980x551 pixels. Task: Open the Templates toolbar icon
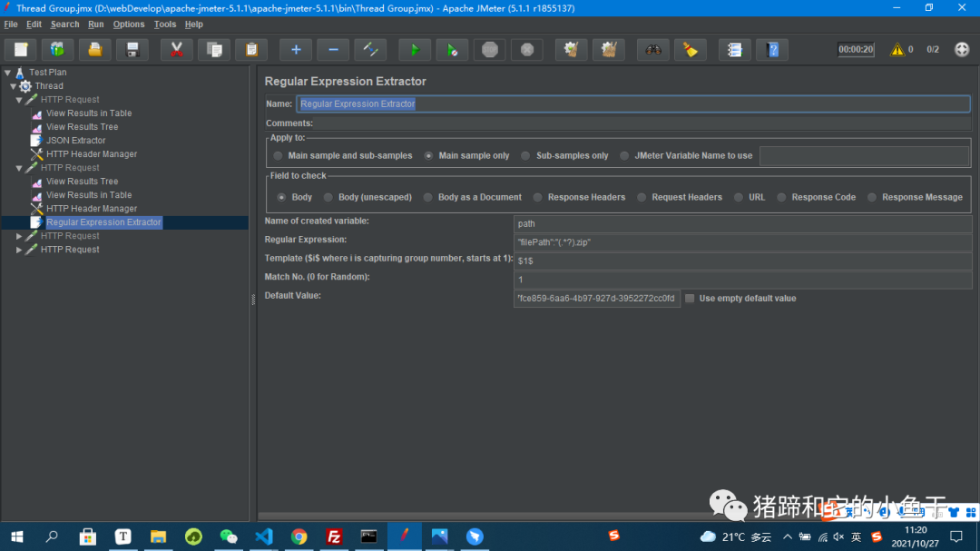(x=57, y=49)
